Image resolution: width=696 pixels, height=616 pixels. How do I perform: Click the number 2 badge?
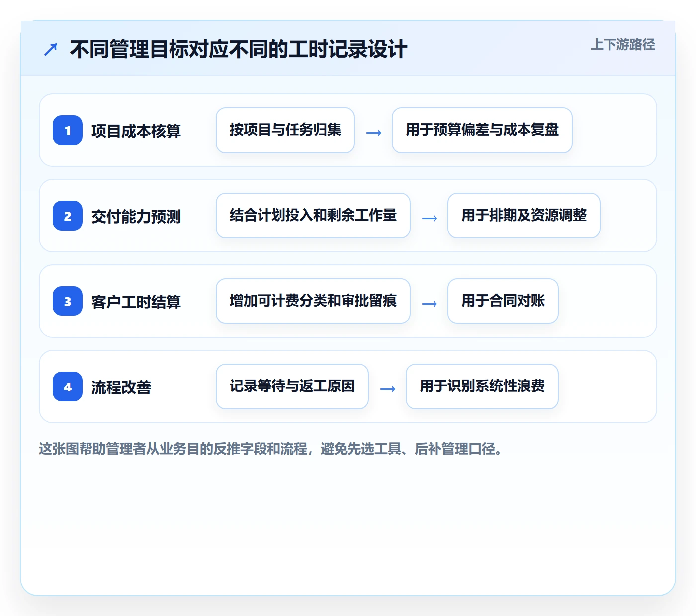[68, 216]
